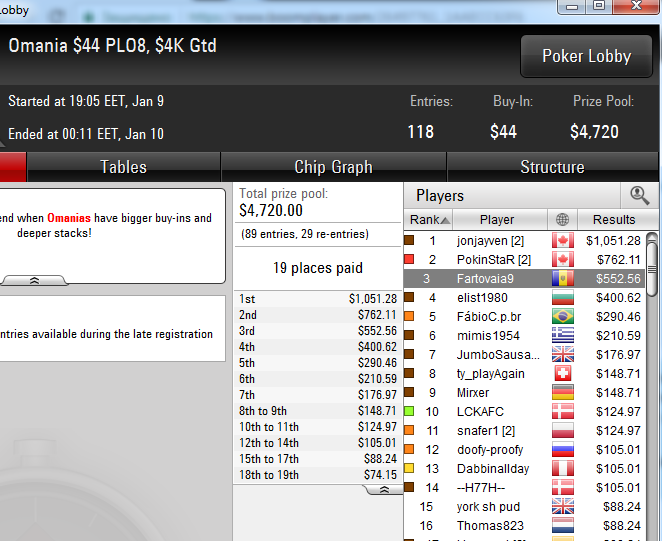The width and height of the screenshot is (662, 541).
Task: Click Canada flag next to jonjayven
Action: pyautogui.click(x=563, y=241)
